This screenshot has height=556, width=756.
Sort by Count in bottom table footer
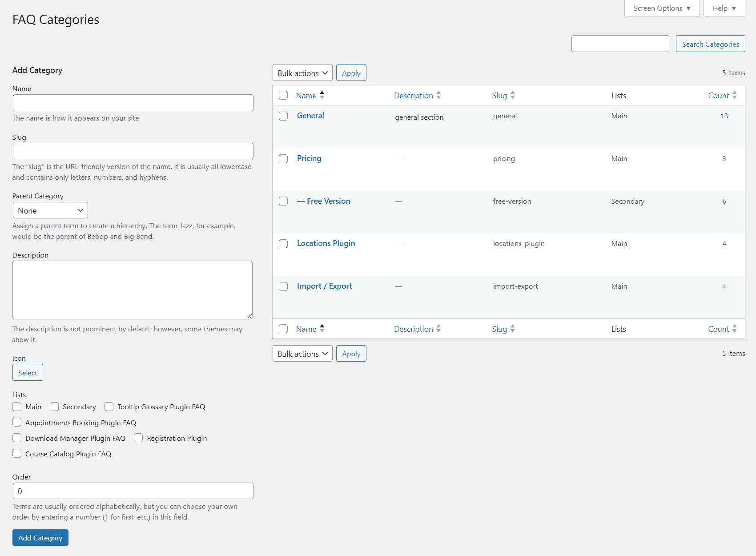coord(718,329)
